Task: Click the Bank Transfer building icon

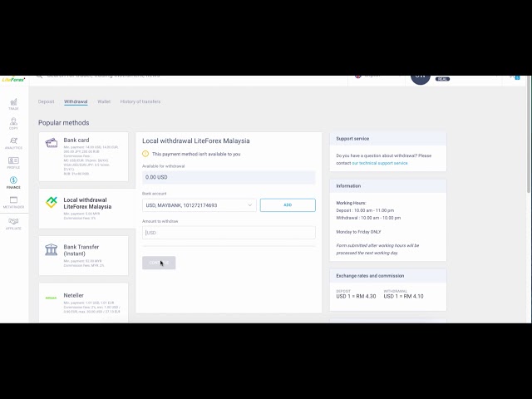Action: pos(52,249)
